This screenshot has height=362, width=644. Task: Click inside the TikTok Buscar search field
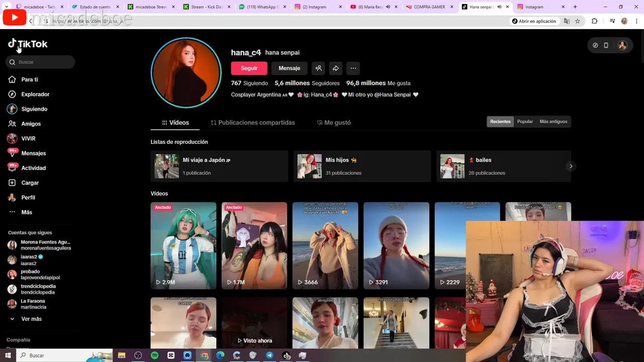(x=40, y=62)
